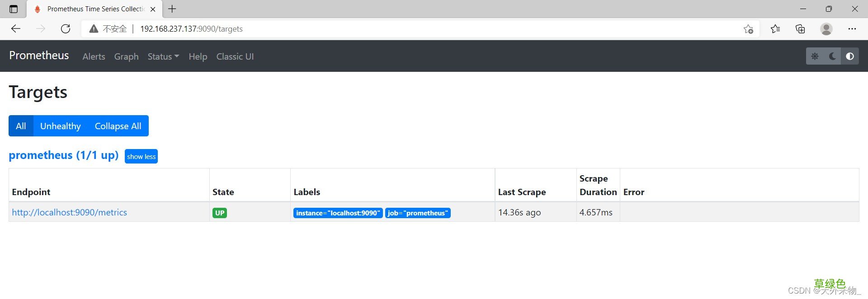The width and height of the screenshot is (868, 299).
Task: Select the auto contrast theme icon
Action: click(x=850, y=56)
